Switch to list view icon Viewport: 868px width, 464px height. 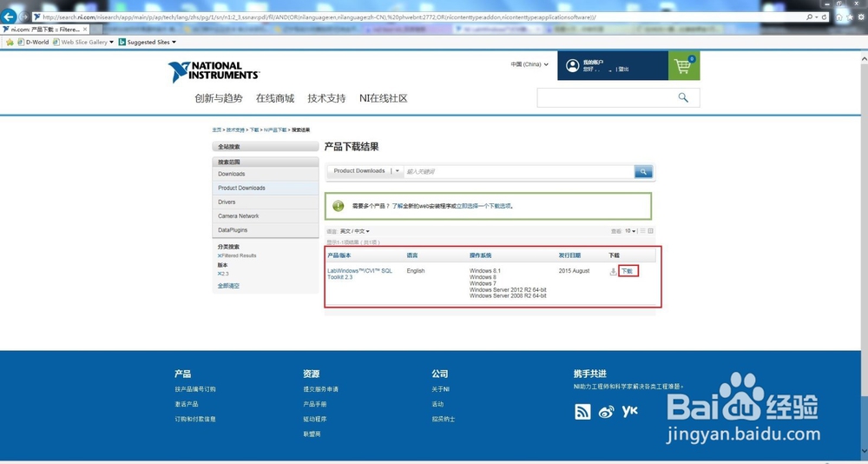642,230
